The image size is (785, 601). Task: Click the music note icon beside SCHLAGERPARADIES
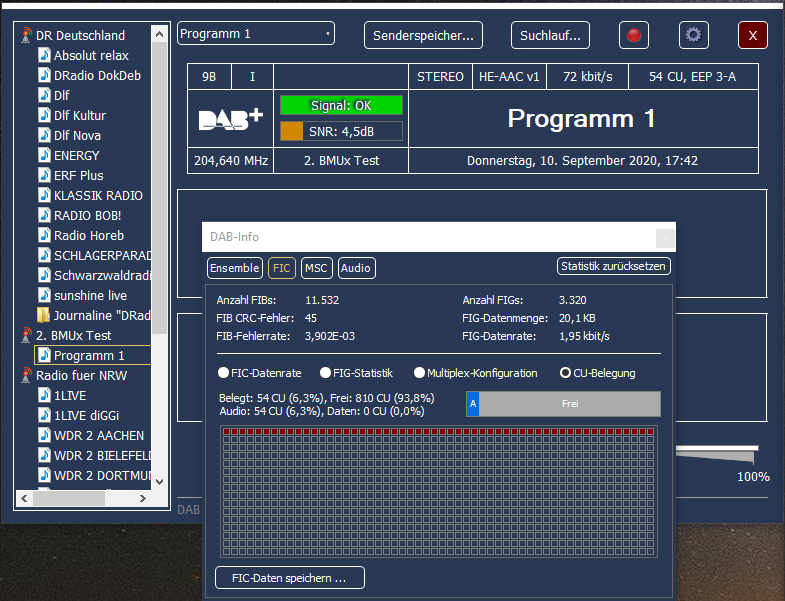[44, 255]
